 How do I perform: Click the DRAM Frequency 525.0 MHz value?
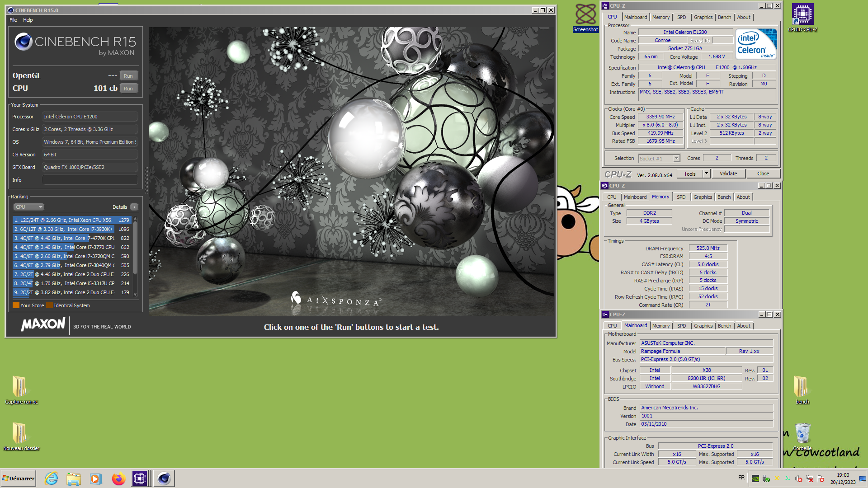click(708, 248)
